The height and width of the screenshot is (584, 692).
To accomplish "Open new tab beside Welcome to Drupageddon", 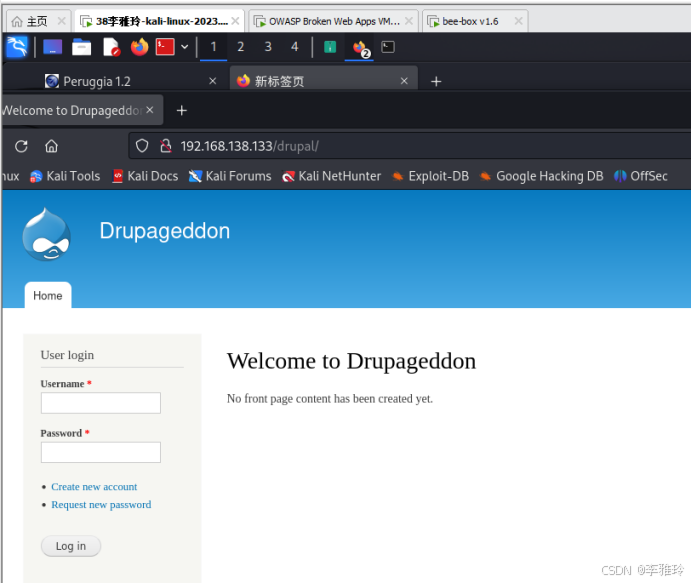I will pos(182,110).
